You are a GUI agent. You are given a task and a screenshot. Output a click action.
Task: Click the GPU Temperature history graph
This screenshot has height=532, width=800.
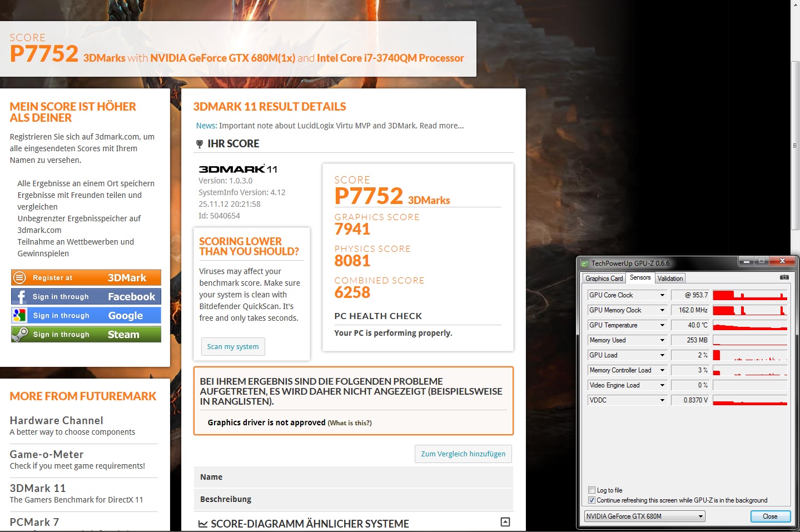pyautogui.click(x=750, y=325)
